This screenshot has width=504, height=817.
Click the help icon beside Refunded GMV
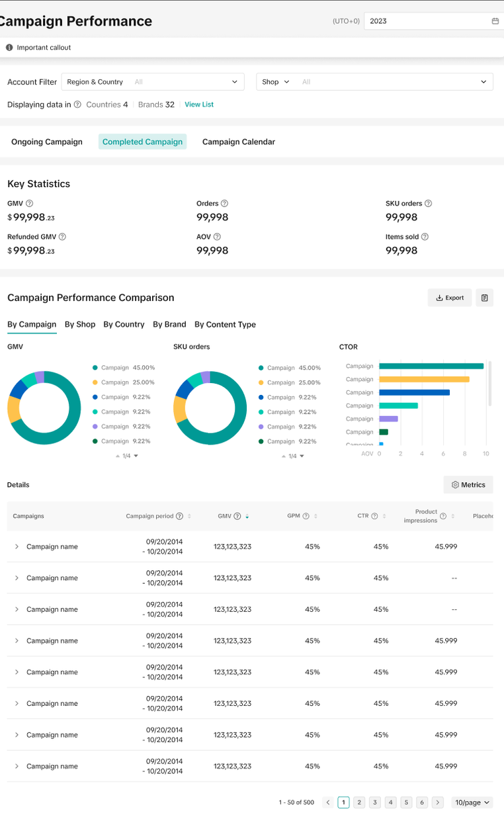[x=62, y=237]
